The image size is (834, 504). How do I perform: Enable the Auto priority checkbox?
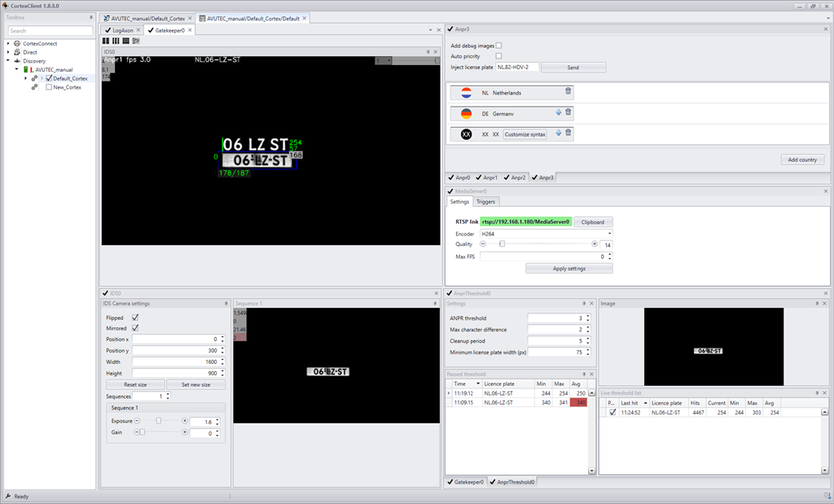(498, 56)
